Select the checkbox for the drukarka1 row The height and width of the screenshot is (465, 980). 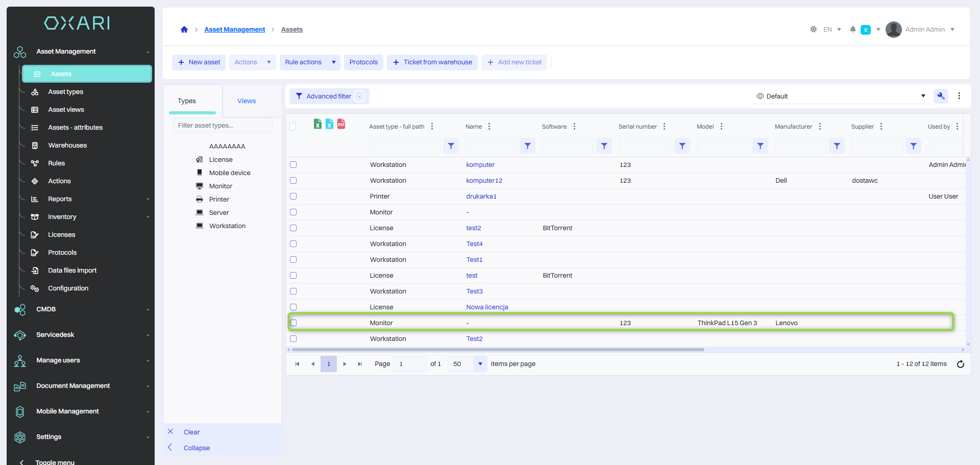click(293, 197)
